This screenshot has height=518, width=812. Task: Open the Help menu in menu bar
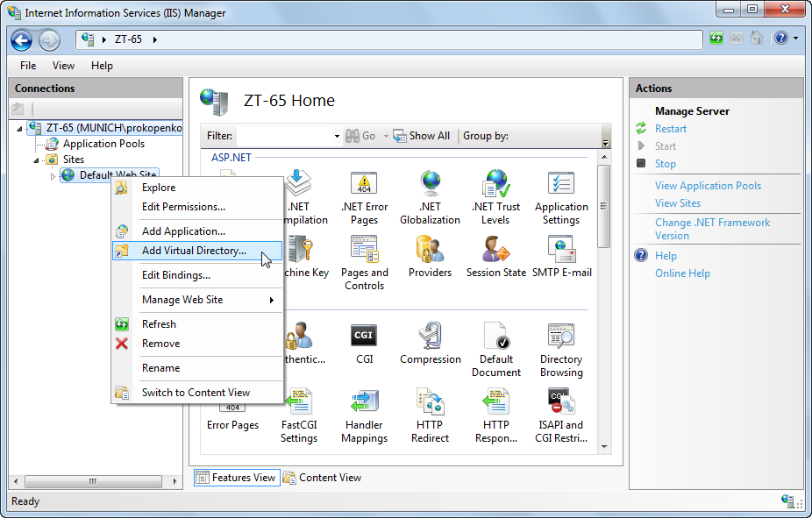coord(102,66)
